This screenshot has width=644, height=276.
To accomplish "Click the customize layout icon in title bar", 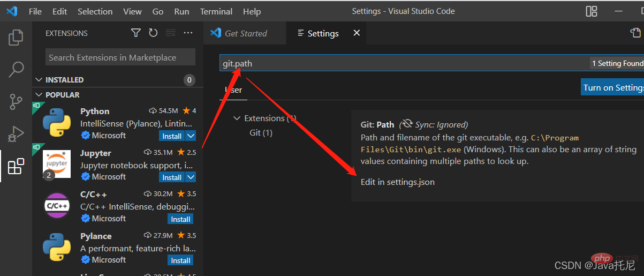I will [592, 11].
